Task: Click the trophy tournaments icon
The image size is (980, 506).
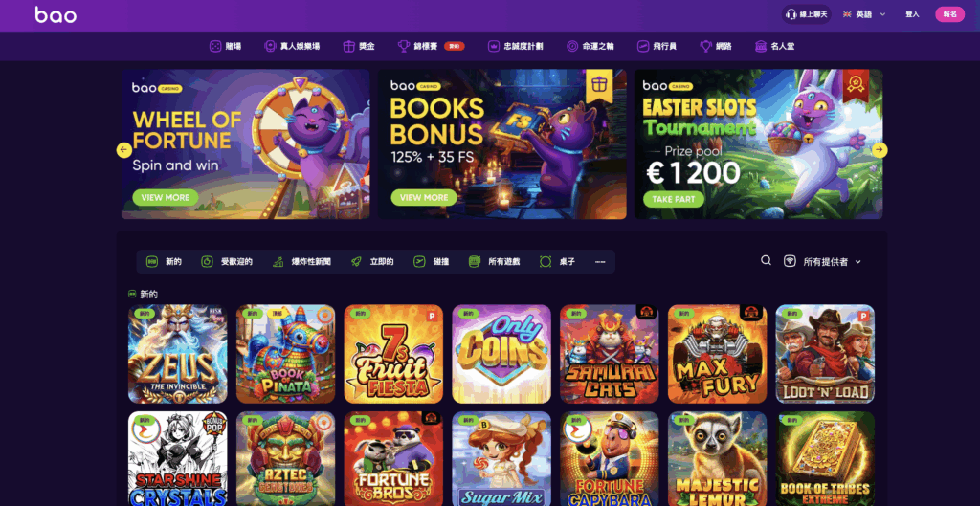Action: 403,46
